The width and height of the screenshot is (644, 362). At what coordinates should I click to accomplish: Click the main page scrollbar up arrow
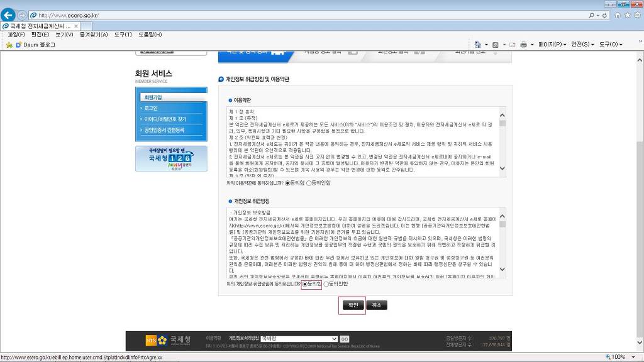tap(640, 60)
